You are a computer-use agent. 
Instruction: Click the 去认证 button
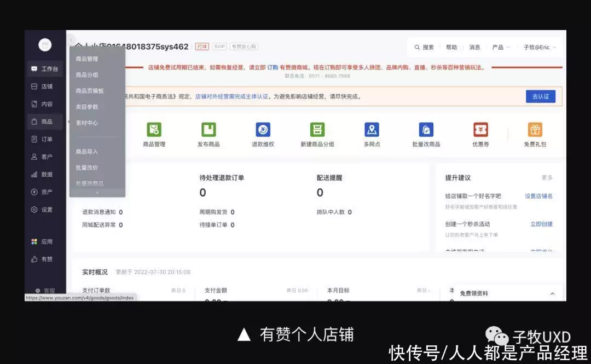(540, 96)
